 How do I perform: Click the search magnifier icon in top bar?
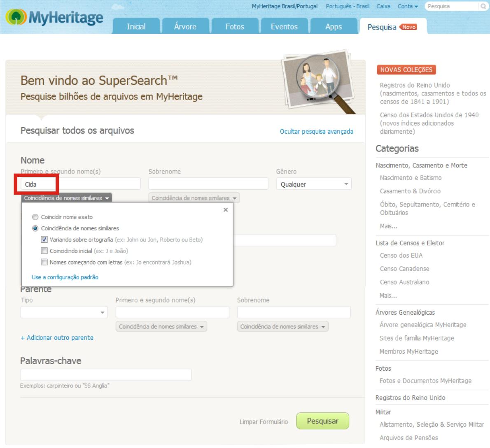tap(483, 6)
